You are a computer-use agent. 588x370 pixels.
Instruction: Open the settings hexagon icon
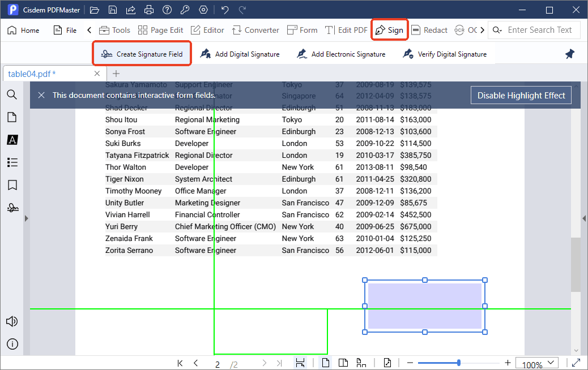(x=203, y=10)
